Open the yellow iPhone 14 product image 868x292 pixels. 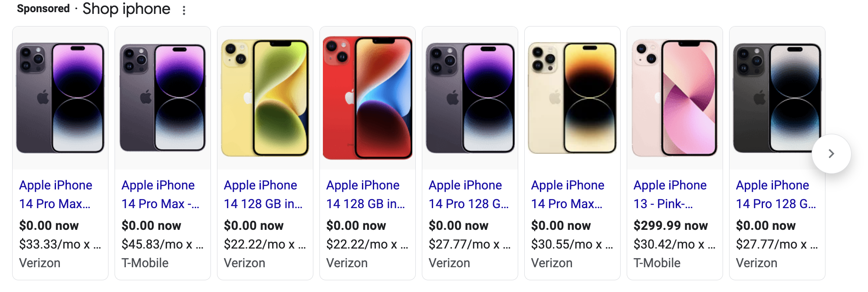(265, 98)
